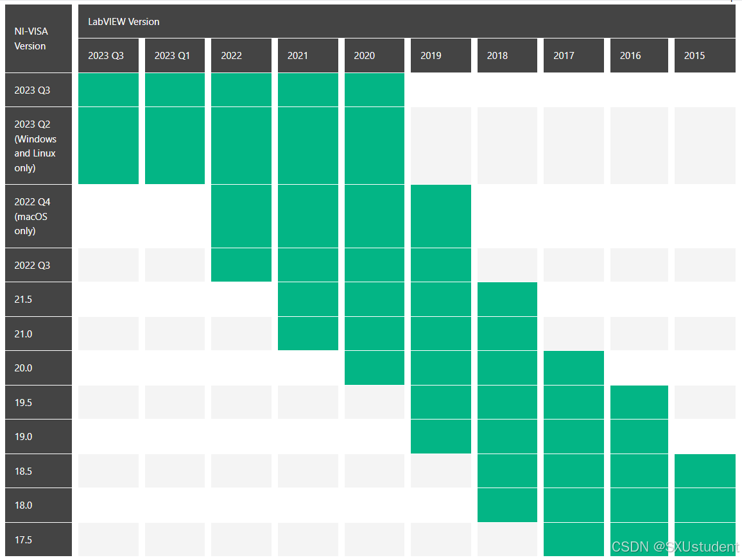Click the "LabVIEW Version" table header
This screenshot has width=742, height=560.
[406, 21]
